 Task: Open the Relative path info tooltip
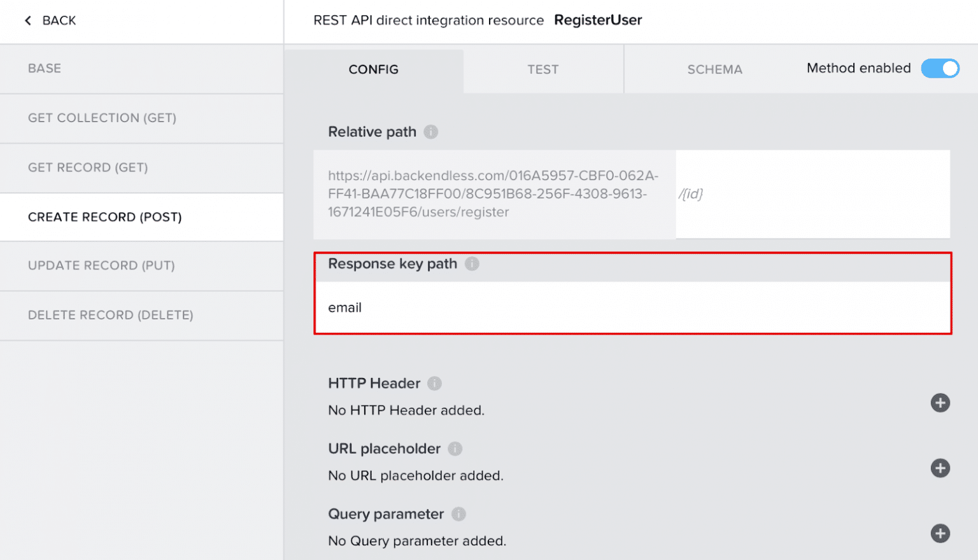[430, 132]
